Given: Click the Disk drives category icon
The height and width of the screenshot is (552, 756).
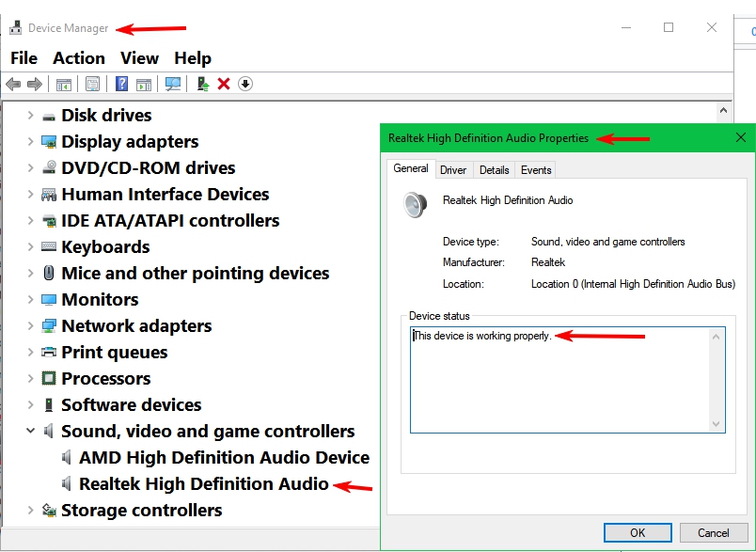Looking at the screenshot, I should click(49, 117).
